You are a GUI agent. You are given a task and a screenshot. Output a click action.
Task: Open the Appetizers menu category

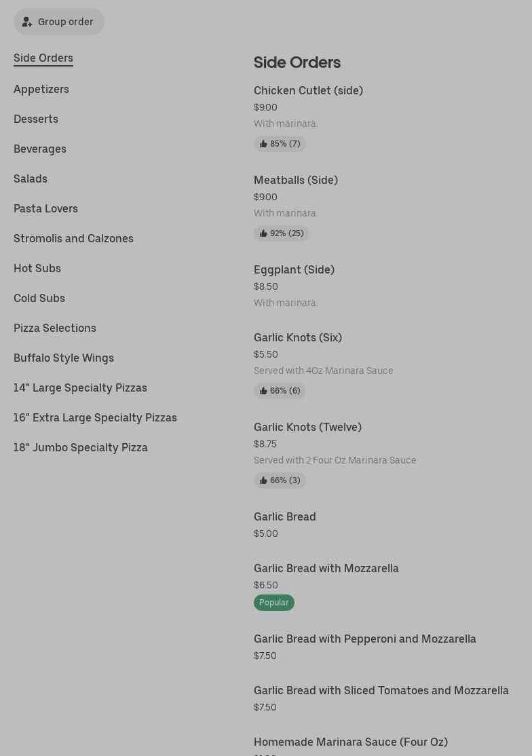coord(41,90)
